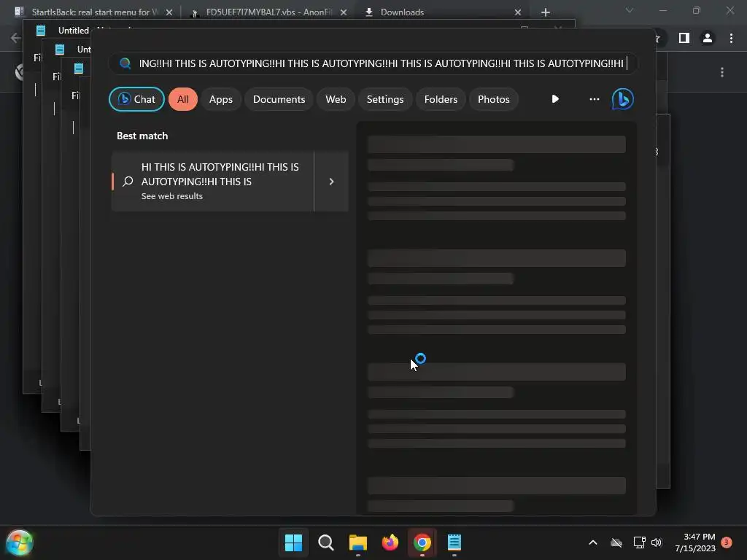Open clock showing 3:47 PM
747x560 pixels.
(x=695, y=542)
